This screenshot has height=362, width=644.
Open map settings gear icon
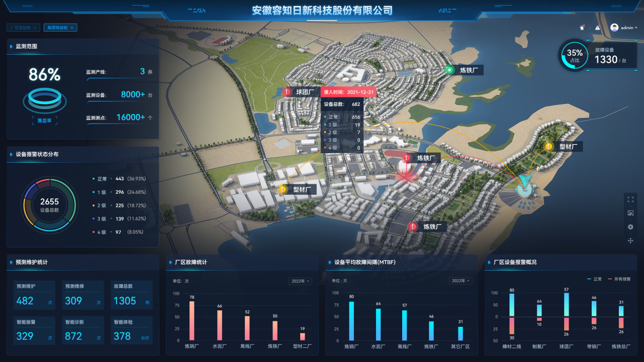click(630, 227)
